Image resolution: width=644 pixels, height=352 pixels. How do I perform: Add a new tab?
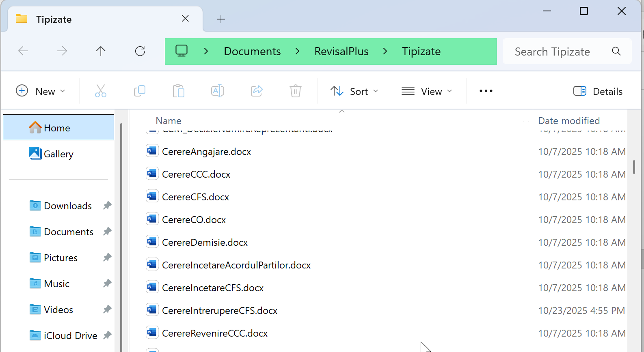221,19
